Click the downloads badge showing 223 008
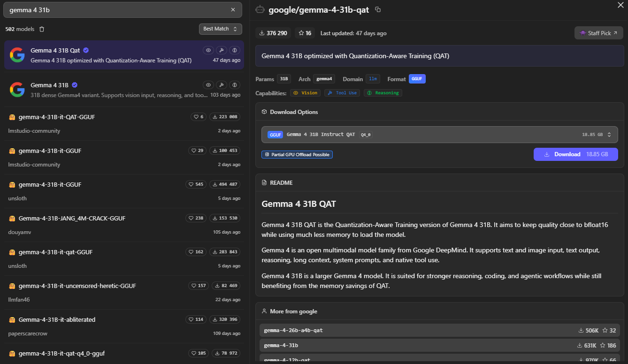 (225, 117)
